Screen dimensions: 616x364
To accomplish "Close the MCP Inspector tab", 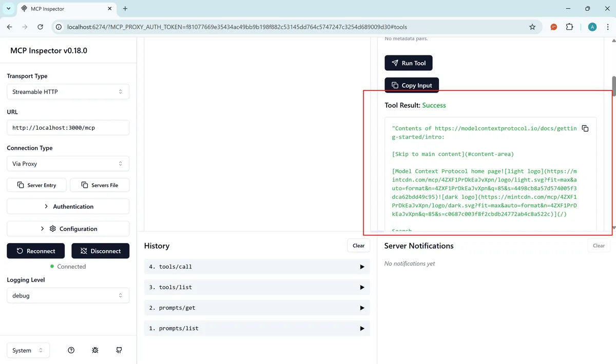I will click(x=110, y=9).
